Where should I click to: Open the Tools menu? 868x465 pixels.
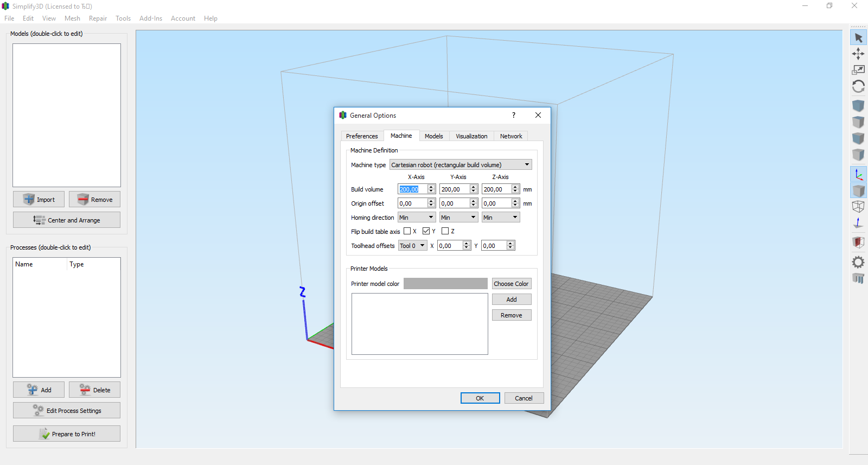pyautogui.click(x=123, y=18)
